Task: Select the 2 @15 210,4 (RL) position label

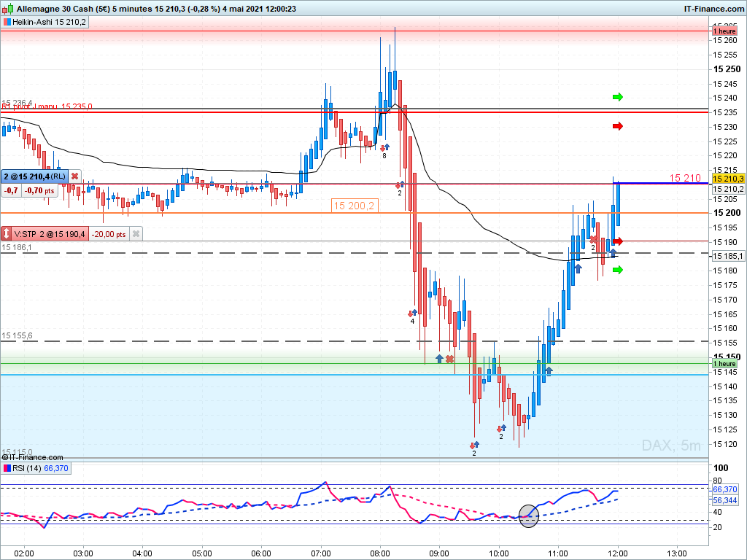Action: (x=35, y=176)
